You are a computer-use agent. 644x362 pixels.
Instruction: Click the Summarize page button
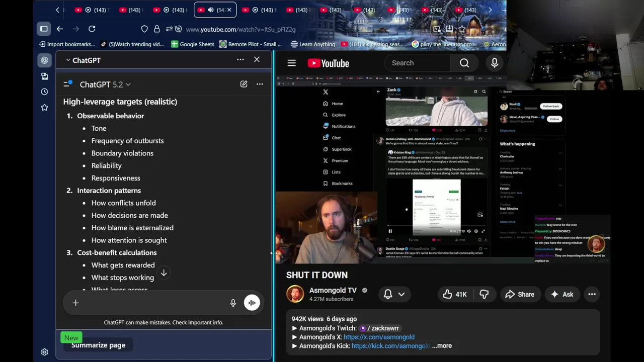point(98,345)
